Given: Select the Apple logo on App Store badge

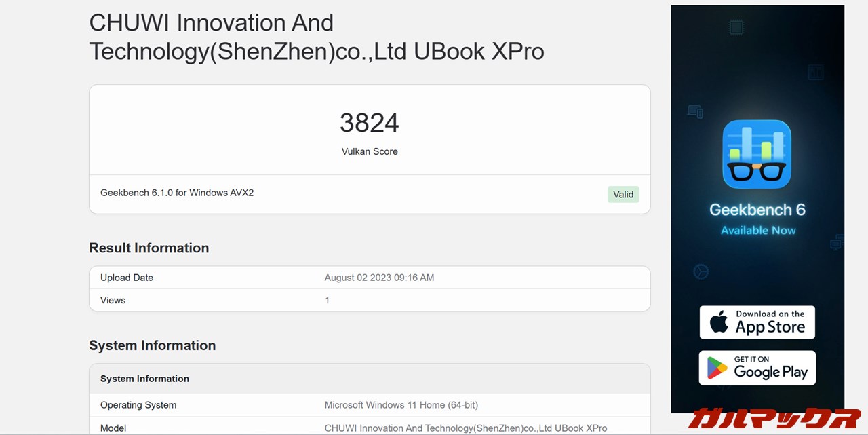Looking at the screenshot, I should [x=721, y=322].
